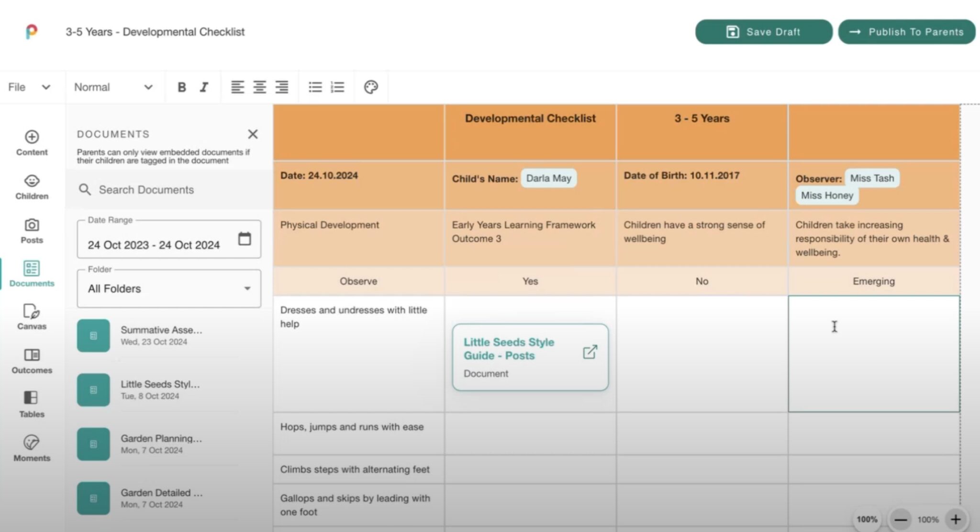
Task: Open the Posts panel icon
Action: (31, 230)
